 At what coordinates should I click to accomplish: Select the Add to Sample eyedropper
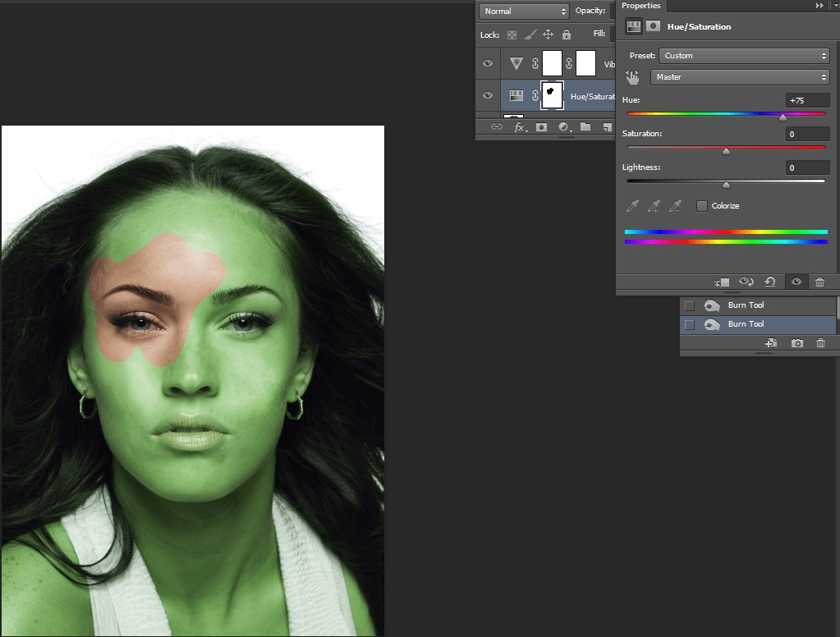coord(654,206)
